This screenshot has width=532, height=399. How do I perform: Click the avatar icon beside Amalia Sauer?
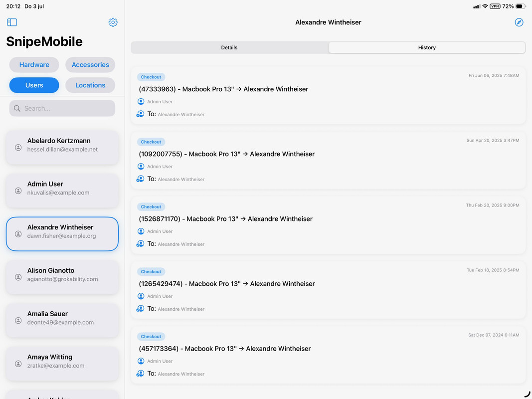tap(18, 321)
